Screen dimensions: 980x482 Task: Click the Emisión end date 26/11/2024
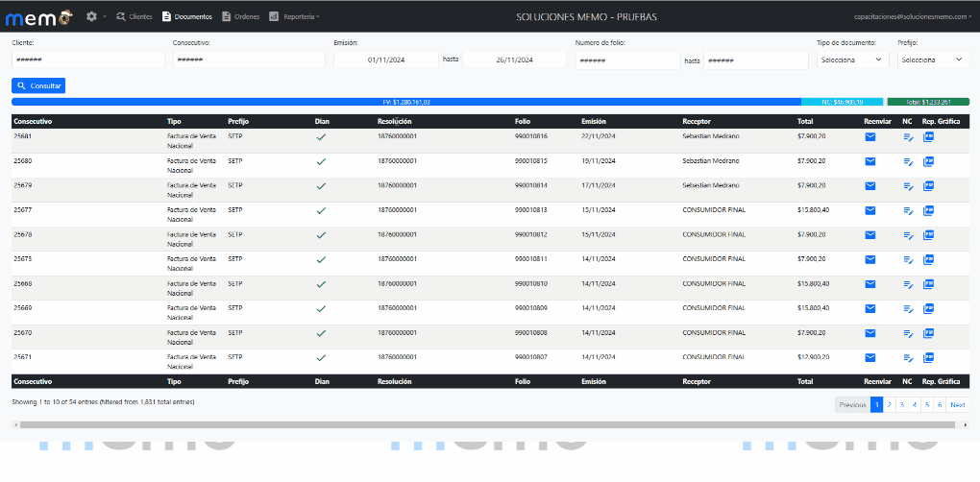(514, 60)
